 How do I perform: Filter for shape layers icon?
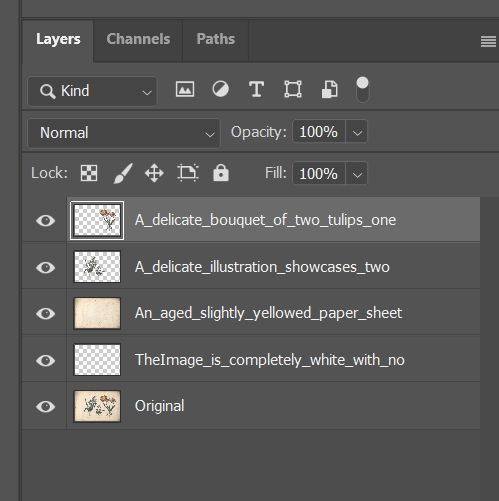(x=293, y=89)
